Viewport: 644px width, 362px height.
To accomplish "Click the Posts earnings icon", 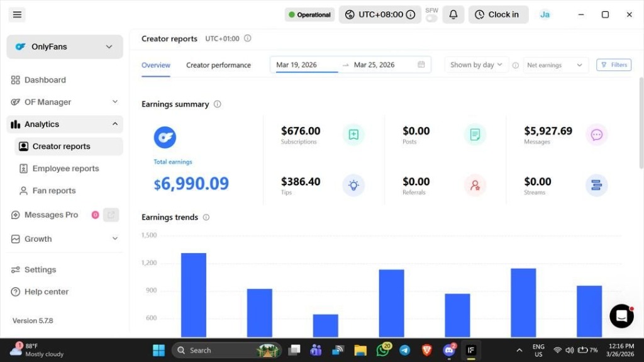I will point(475,135).
